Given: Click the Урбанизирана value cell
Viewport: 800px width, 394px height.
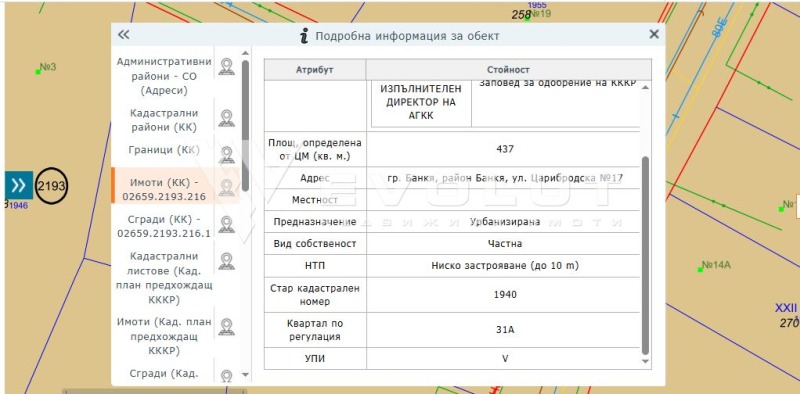Looking at the screenshot, I should [x=505, y=221].
